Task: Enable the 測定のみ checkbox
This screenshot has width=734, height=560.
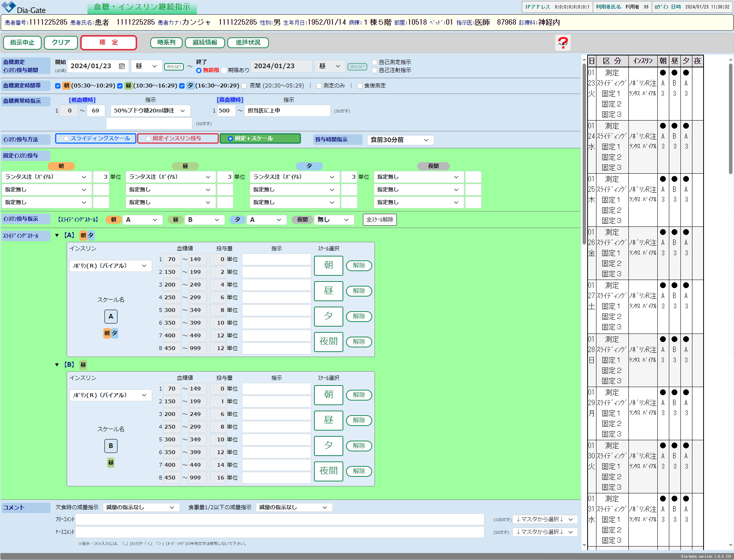Action: click(319, 86)
